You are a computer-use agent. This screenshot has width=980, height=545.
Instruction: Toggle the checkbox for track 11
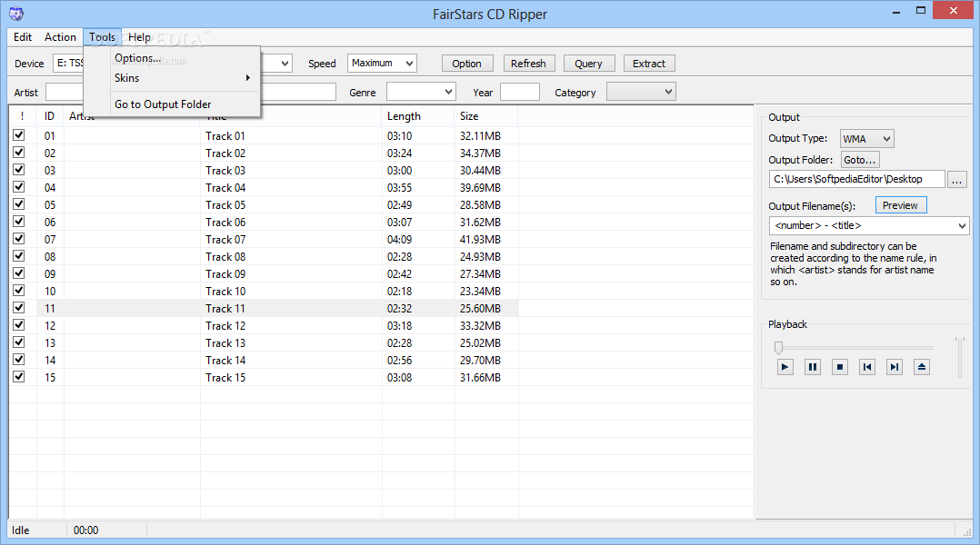[19, 308]
